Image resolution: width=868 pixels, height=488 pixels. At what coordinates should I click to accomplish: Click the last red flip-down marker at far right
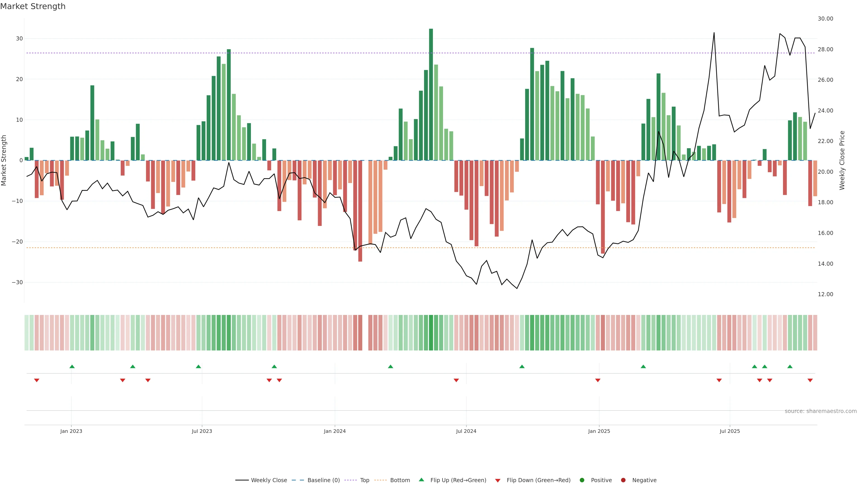810,380
